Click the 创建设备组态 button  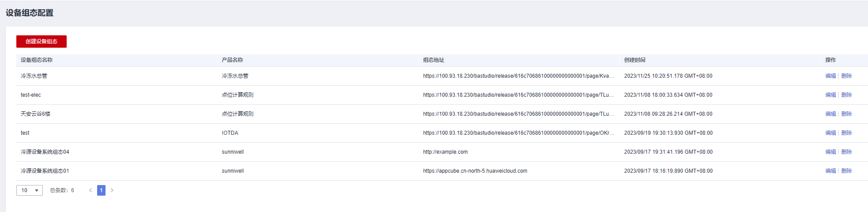pos(42,42)
